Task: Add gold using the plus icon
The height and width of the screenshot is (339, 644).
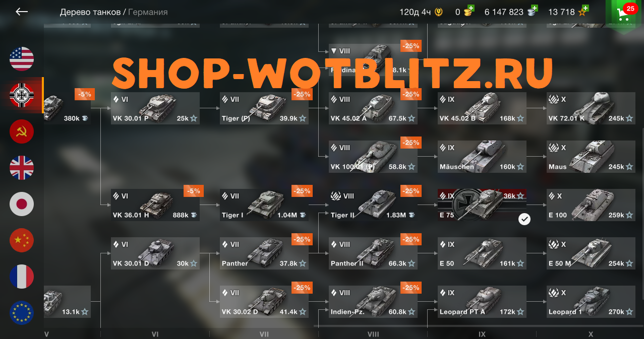Action: [470, 10]
